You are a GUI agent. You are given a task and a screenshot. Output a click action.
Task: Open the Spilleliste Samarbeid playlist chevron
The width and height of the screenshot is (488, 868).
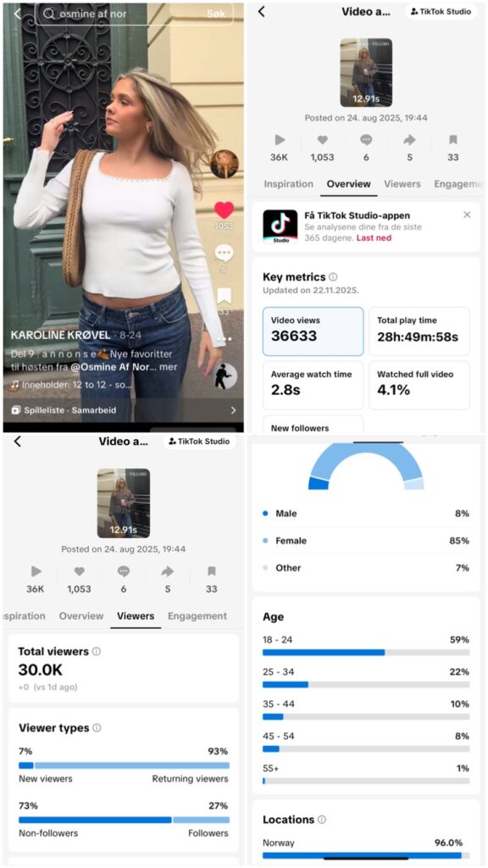click(x=233, y=410)
